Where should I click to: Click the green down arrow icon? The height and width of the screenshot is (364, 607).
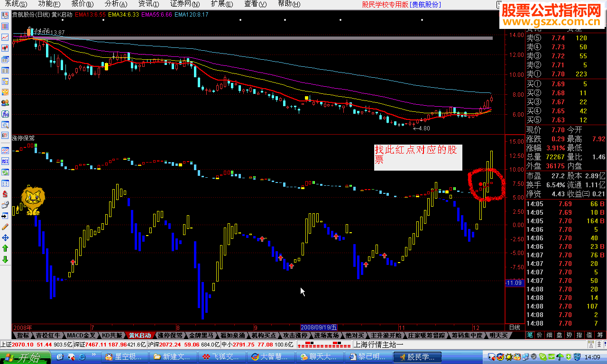[x=5, y=259]
